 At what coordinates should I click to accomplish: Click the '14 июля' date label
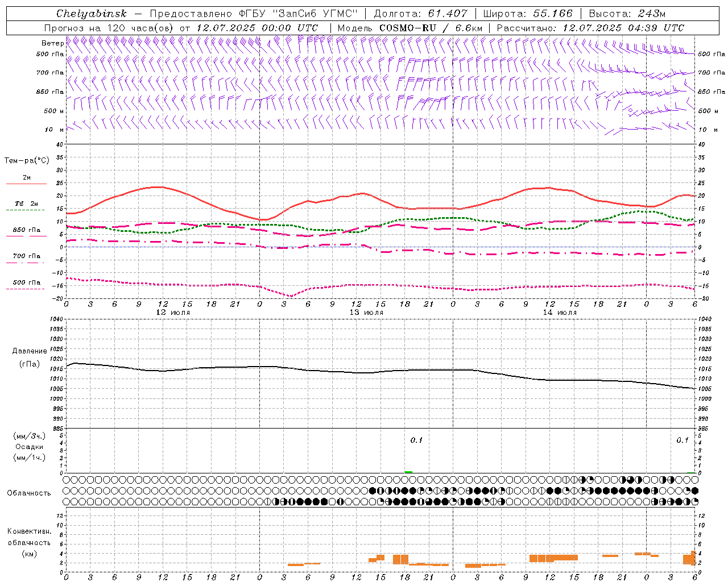click(x=560, y=312)
